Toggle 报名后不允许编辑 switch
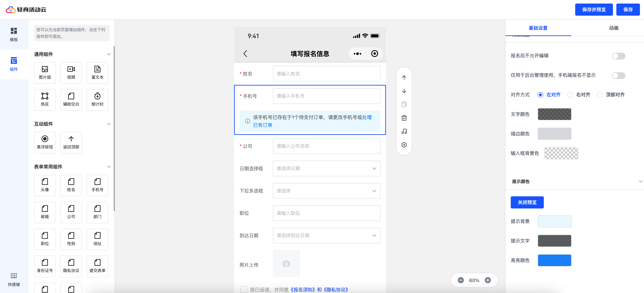This screenshot has height=293, width=644. pyautogui.click(x=619, y=56)
